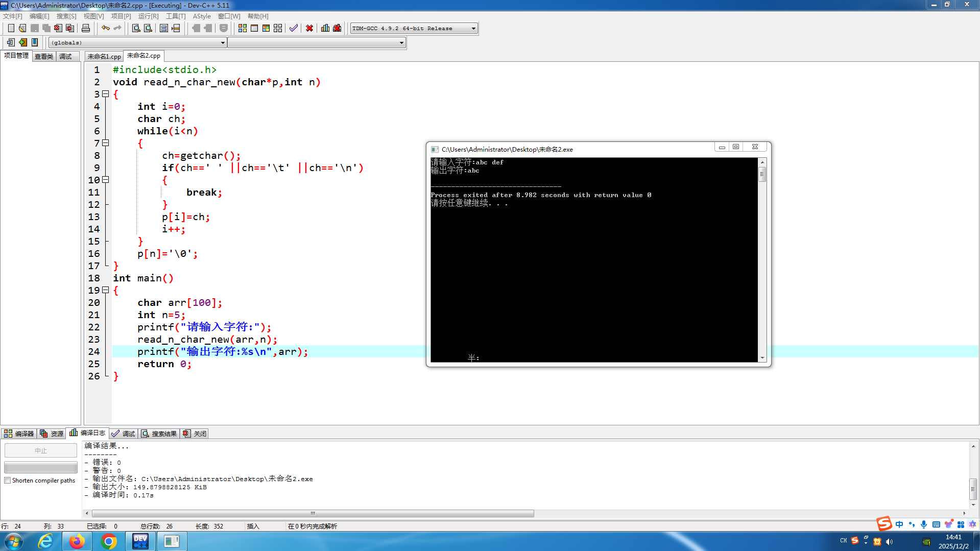Click the Rebuild All icon

(x=278, y=28)
